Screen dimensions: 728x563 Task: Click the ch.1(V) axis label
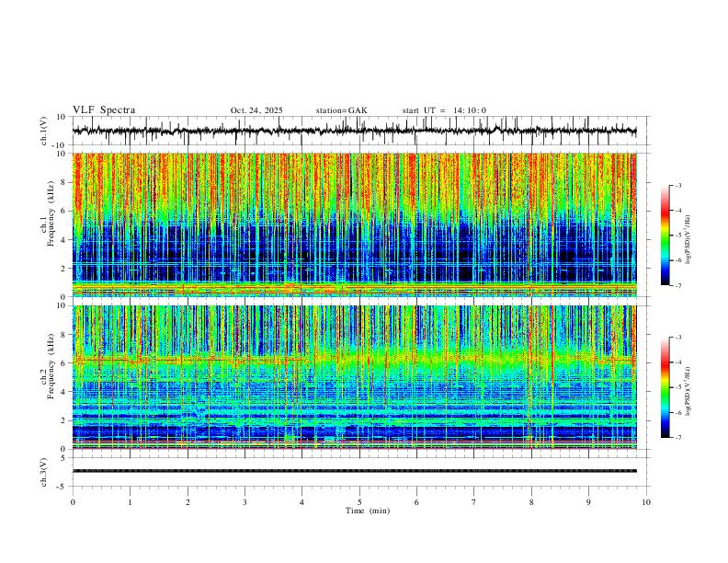click(x=44, y=131)
